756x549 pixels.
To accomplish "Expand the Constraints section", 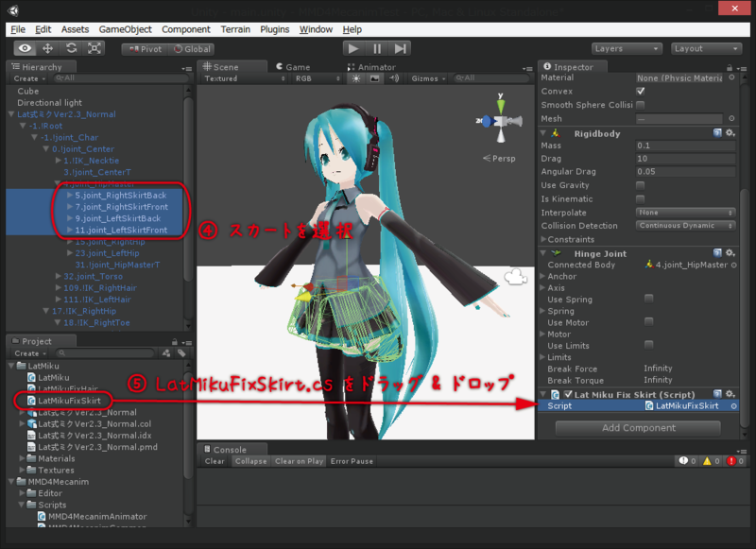I will (x=544, y=239).
